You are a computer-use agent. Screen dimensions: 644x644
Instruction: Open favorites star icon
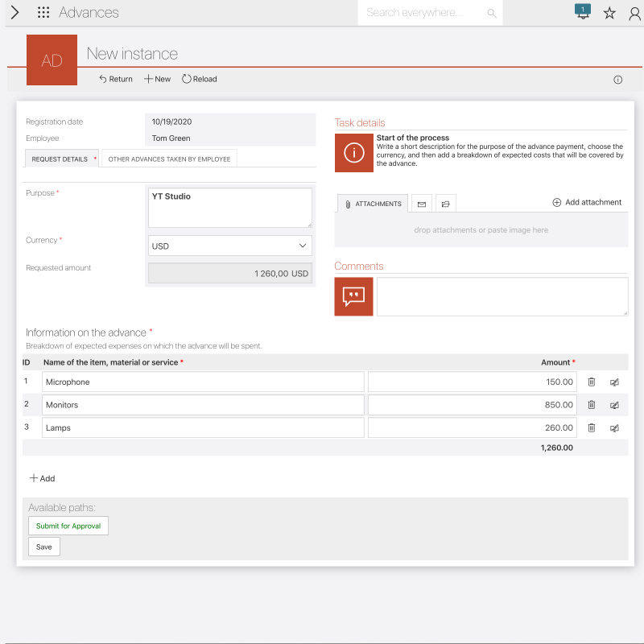tap(609, 13)
